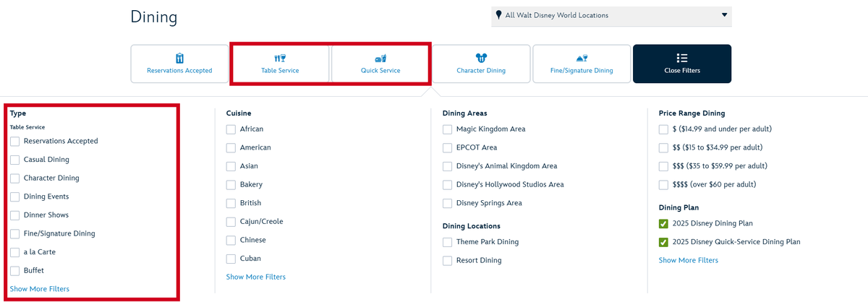Image resolution: width=868 pixels, height=302 pixels.
Task: Check the American cuisine checkbox
Action: pyautogui.click(x=231, y=147)
